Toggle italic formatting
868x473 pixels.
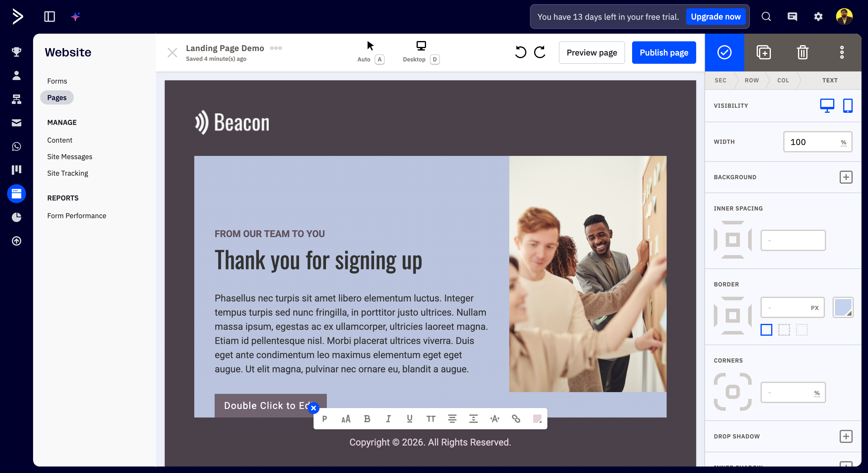point(388,419)
